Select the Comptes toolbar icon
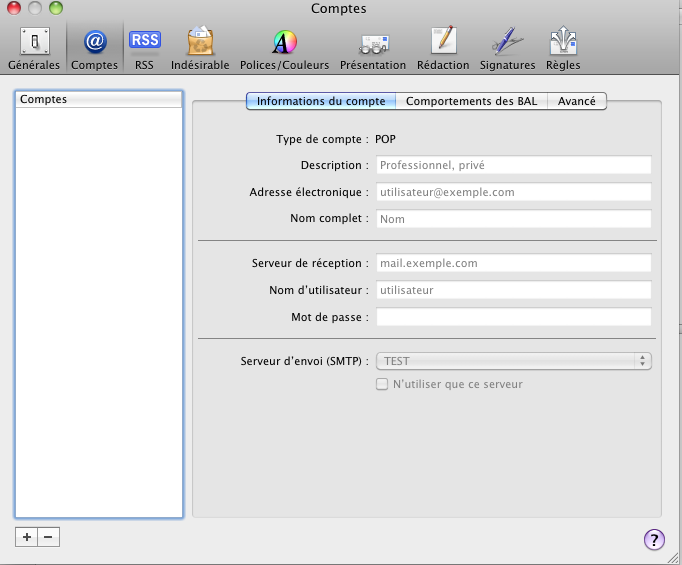The image size is (682, 565). (94, 48)
